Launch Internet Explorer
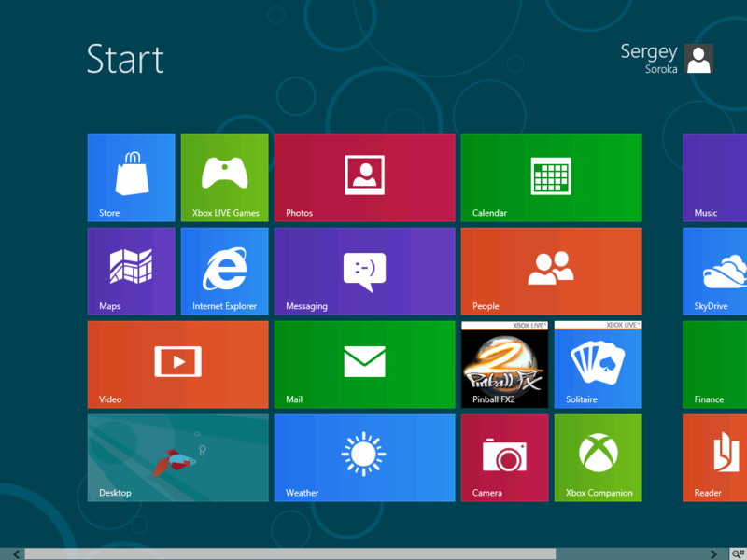The image size is (747, 560). click(224, 271)
